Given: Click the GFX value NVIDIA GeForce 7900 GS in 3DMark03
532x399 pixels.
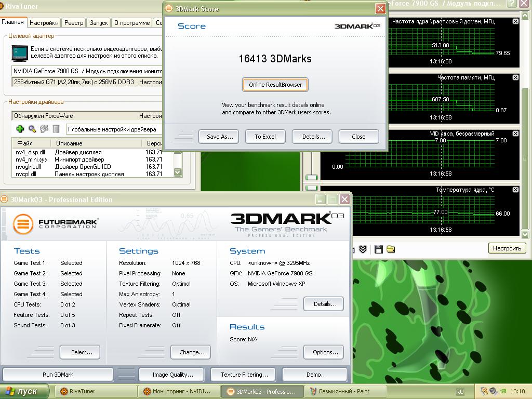Looking at the screenshot, I should (x=280, y=273).
